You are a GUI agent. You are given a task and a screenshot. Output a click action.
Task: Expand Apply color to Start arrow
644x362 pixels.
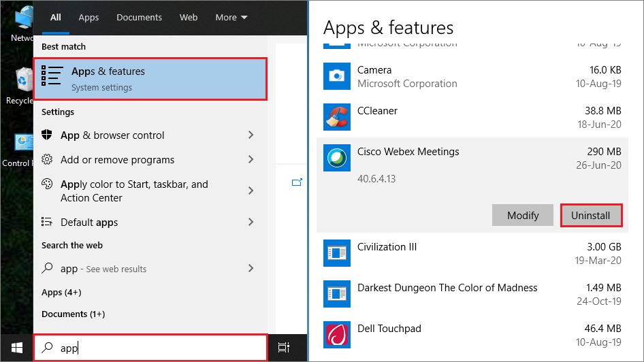coord(251,191)
